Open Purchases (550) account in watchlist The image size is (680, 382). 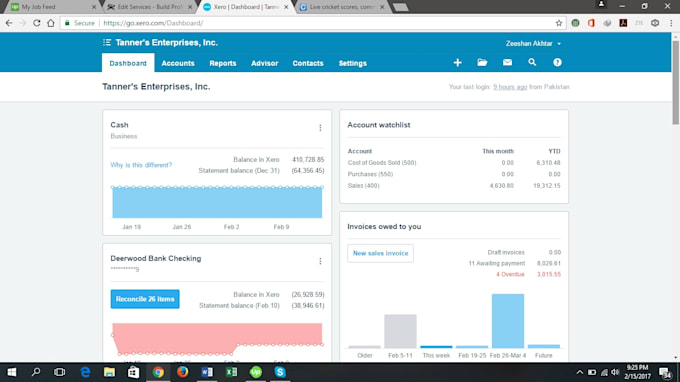click(x=370, y=174)
